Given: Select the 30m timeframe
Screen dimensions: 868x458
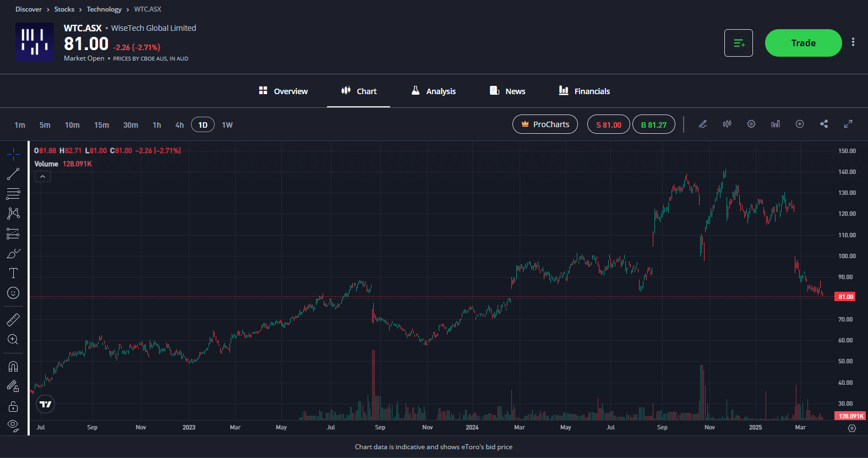Looking at the screenshot, I should pyautogui.click(x=130, y=125).
